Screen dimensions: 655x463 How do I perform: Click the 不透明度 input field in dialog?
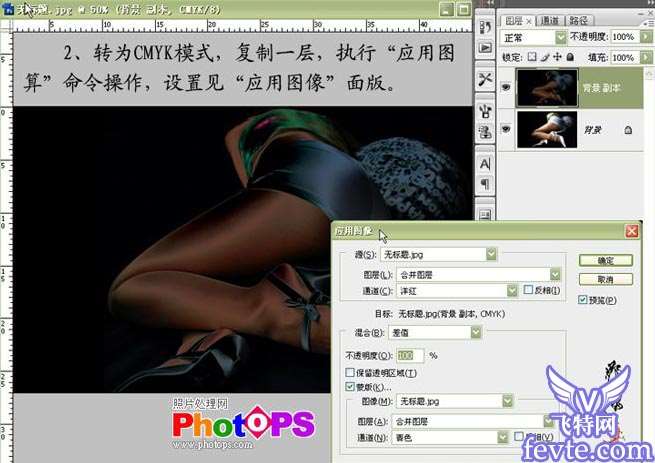click(410, 355)
